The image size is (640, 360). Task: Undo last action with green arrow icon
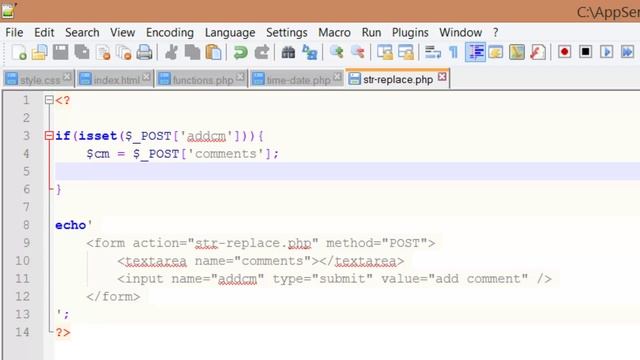click(x=240, y=53)
